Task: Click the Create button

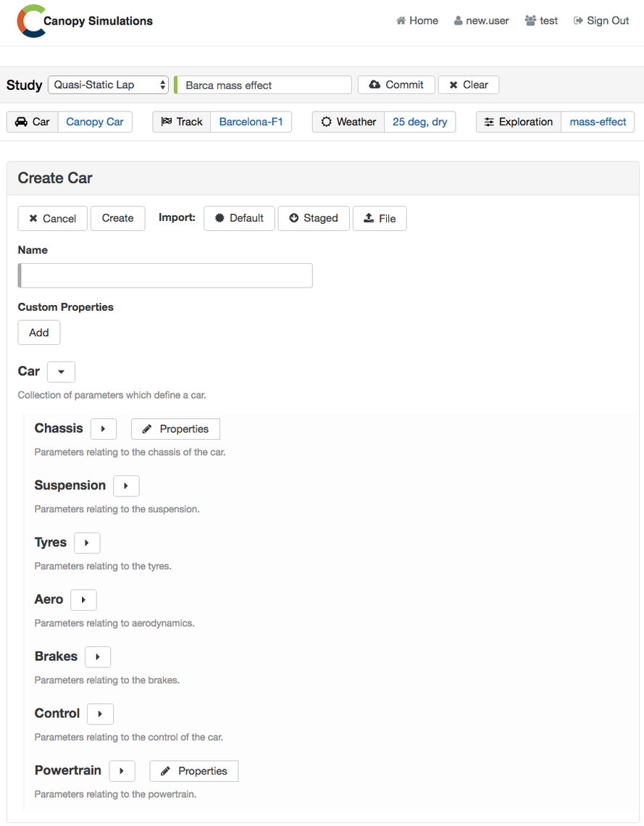Action: click(118, 218)
